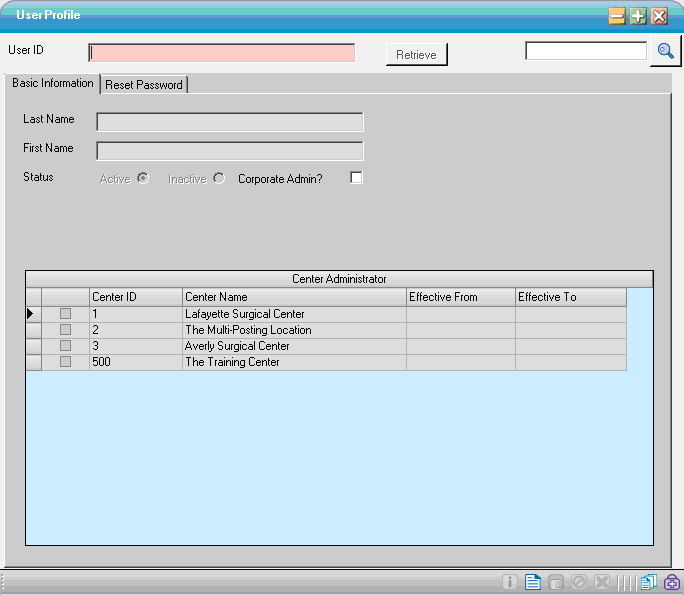The image size is (684, 595).
Task: Select the row header of Averly Surgical Center
Action: click(x=33, y=346)
